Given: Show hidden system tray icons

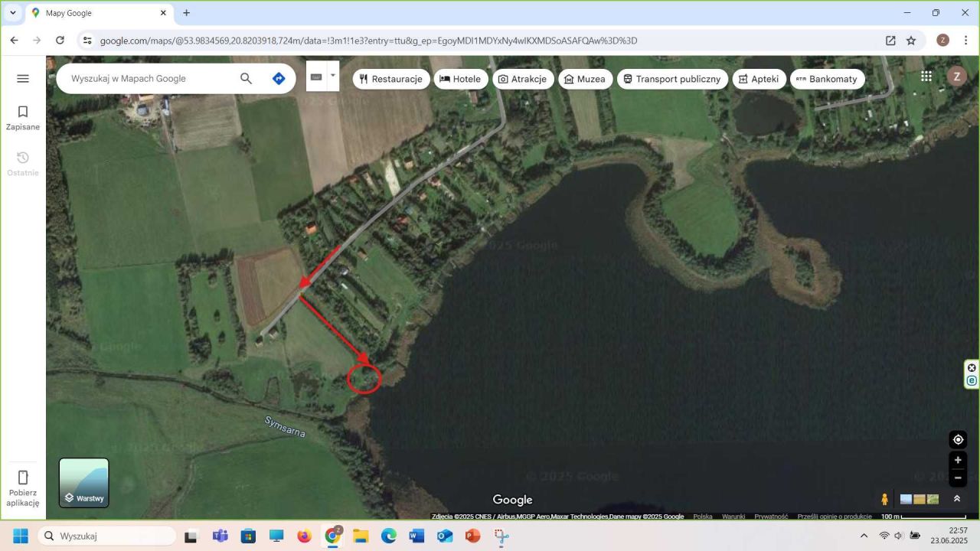Looking at the screenshot, I should pos(864,536).
